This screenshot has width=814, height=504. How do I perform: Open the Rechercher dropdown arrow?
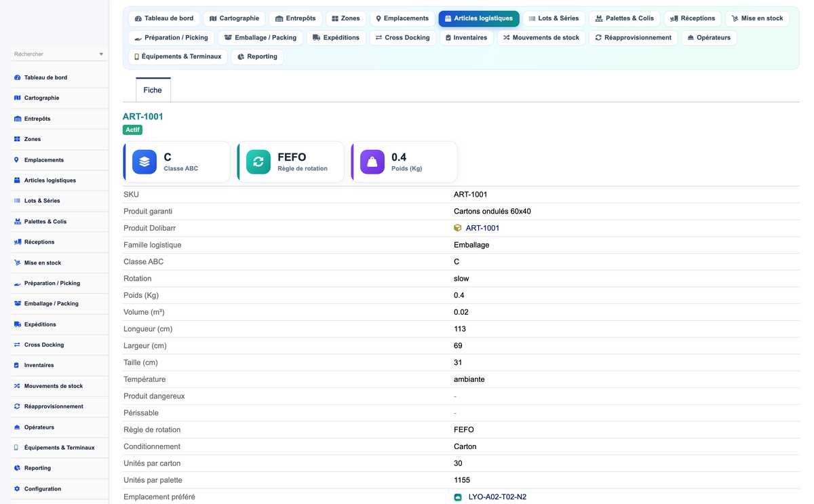click(101, 54)
